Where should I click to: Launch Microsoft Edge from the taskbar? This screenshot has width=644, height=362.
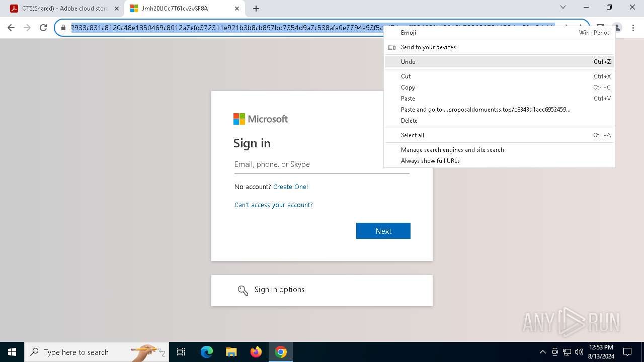click(207, 352)
